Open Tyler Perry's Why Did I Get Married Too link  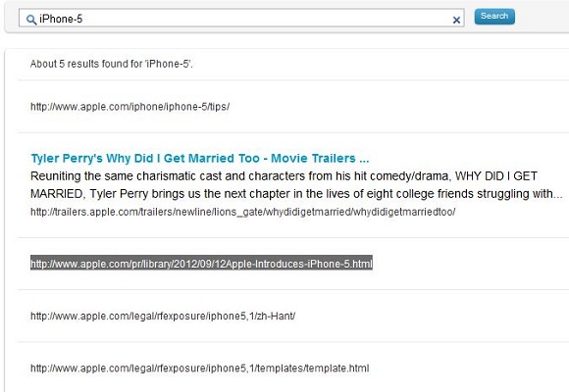pos(200,158)
